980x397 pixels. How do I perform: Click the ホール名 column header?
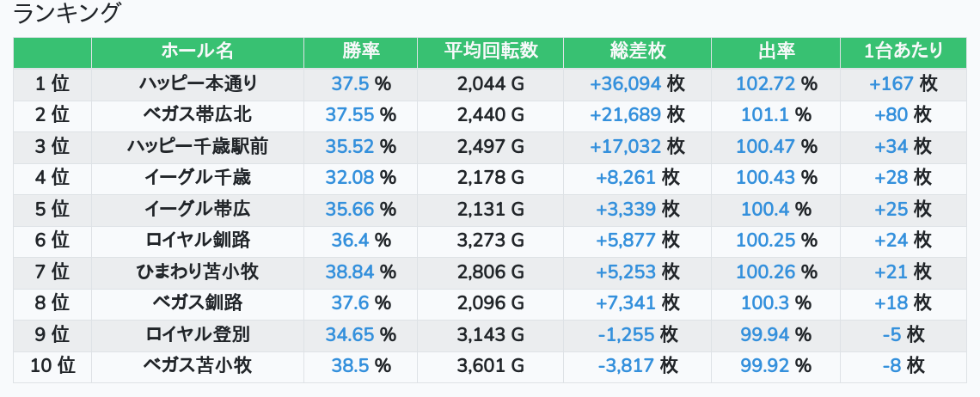pyautogui.click(x=197, y=52)
